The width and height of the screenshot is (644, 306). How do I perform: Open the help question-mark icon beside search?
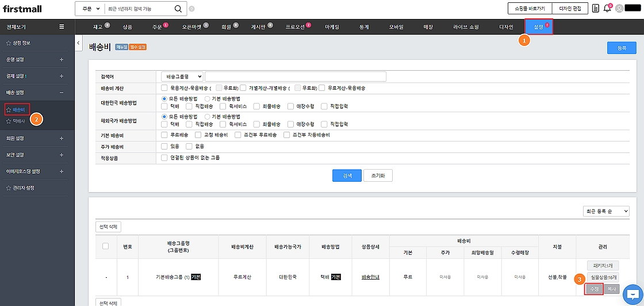(x=192, y=9)
